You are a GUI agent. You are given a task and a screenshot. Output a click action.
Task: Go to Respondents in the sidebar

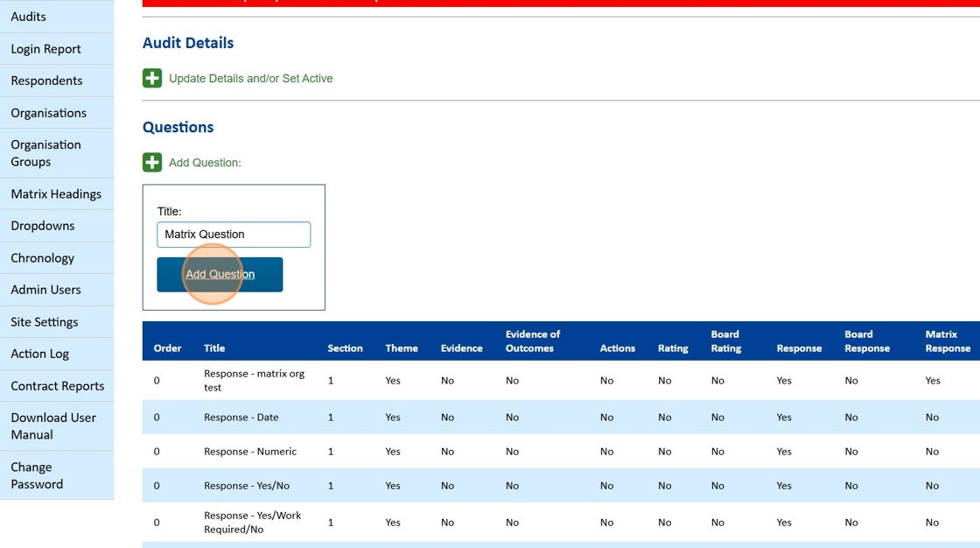click(x=57, y=81)
